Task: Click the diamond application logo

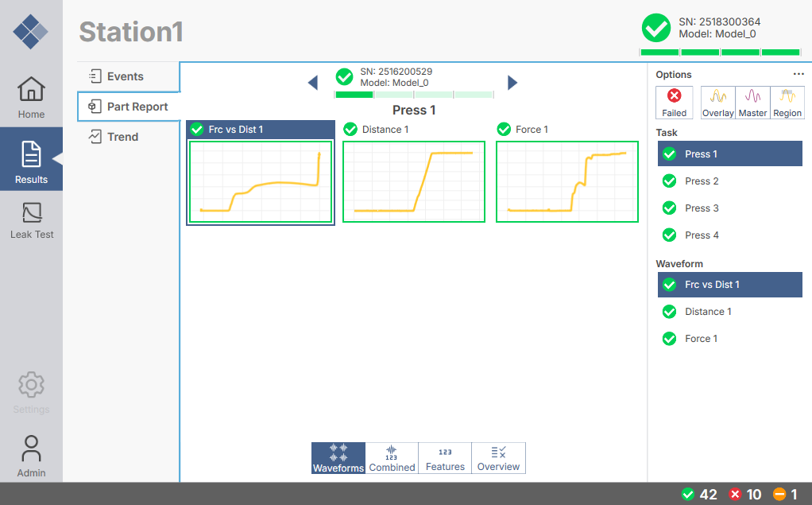Action: (30, 32)
